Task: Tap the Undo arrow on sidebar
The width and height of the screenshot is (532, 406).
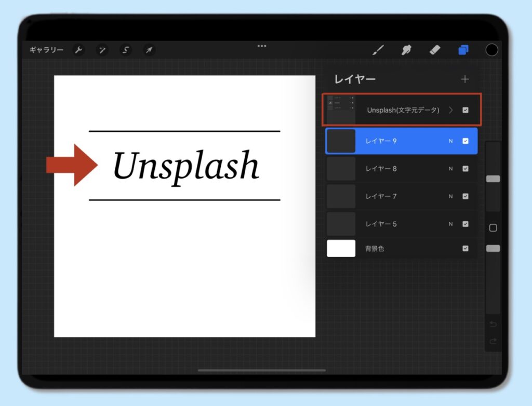Action: (493, 324)
